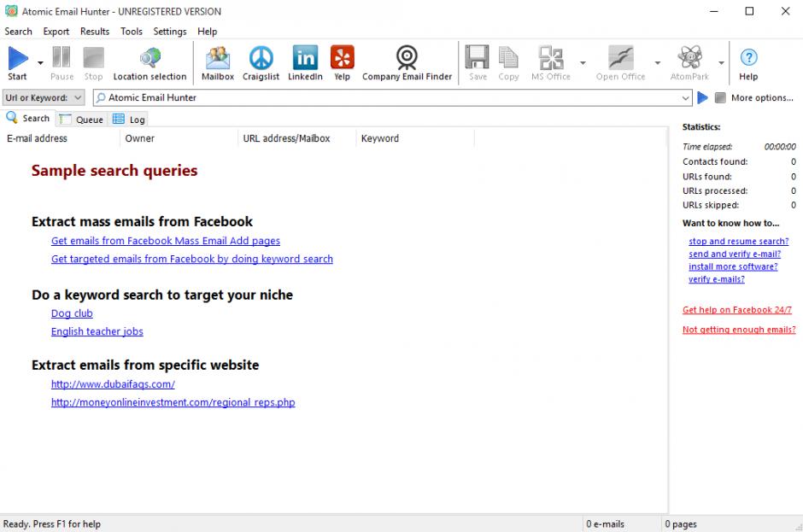The width and height of the screenshot is (803, 532).
Task: Launch the LinkedIn email extractor
Action: (305, 63)
